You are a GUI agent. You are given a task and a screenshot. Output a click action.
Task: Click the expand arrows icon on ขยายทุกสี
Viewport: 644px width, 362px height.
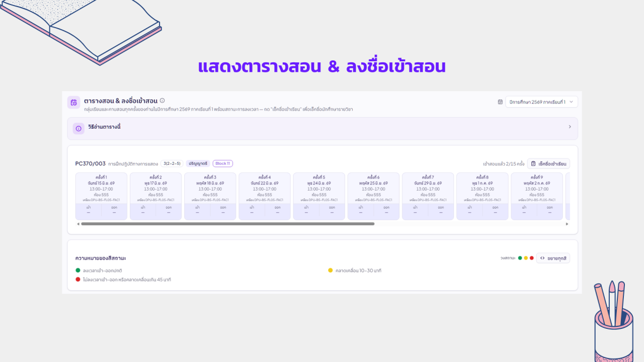point(542,258)
